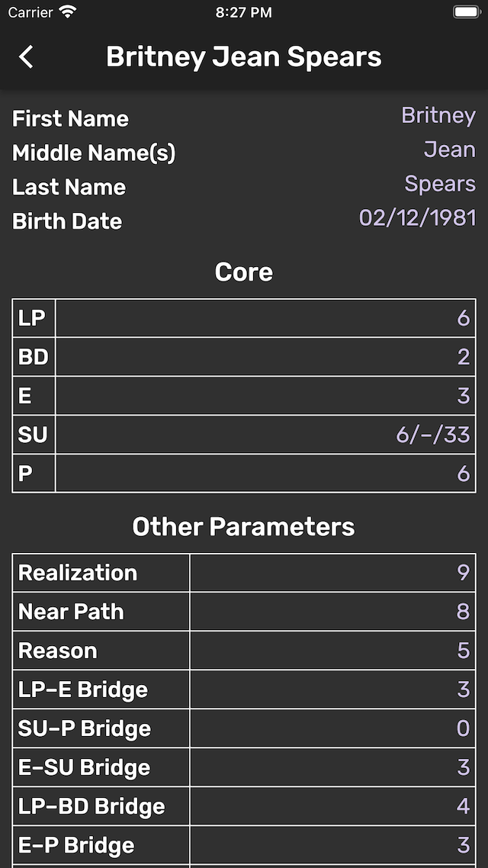Click the E row in Core table
This screenshot has width=488, height=868.
(244, 396)
